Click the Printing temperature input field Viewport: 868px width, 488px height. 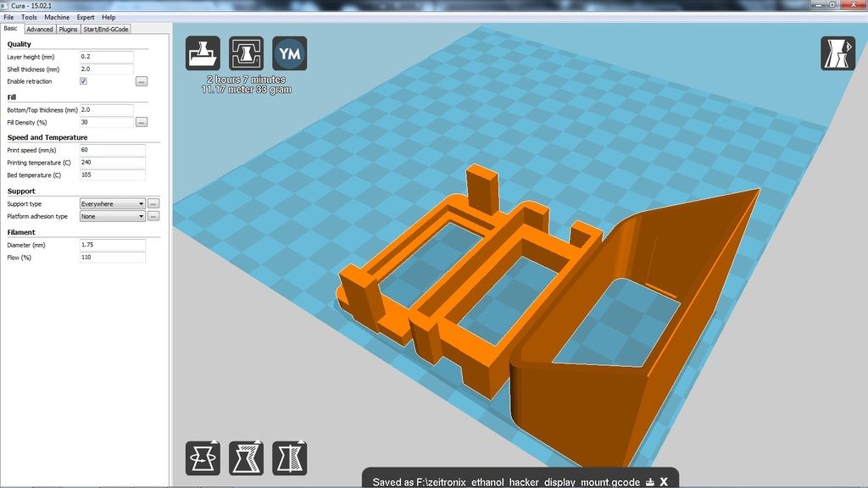(x=112, y=163)
